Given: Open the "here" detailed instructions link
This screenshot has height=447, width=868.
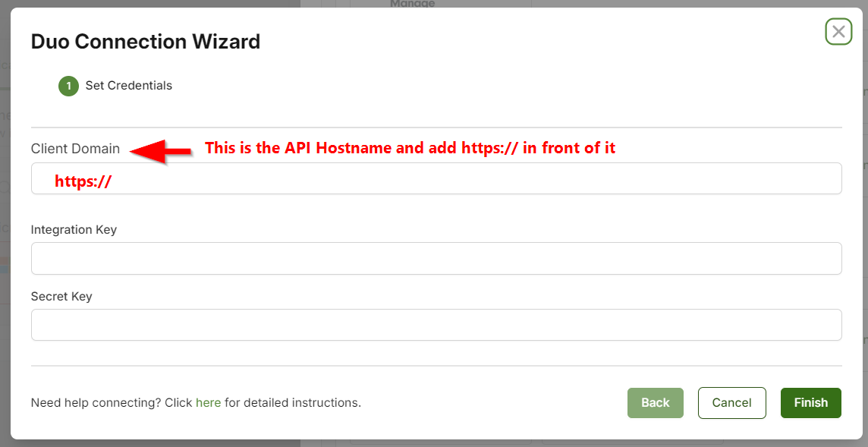Looking at the screenshot, I should 208,403.
